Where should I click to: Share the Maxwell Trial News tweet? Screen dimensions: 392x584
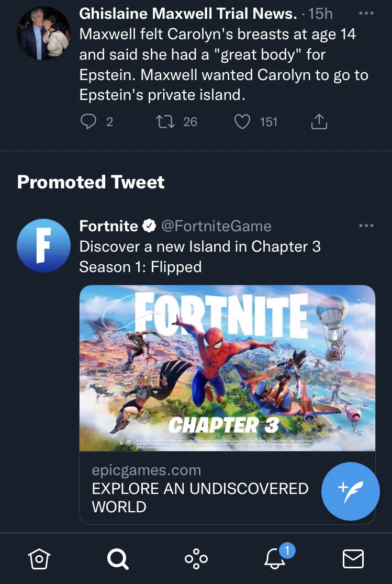point(319,122)
